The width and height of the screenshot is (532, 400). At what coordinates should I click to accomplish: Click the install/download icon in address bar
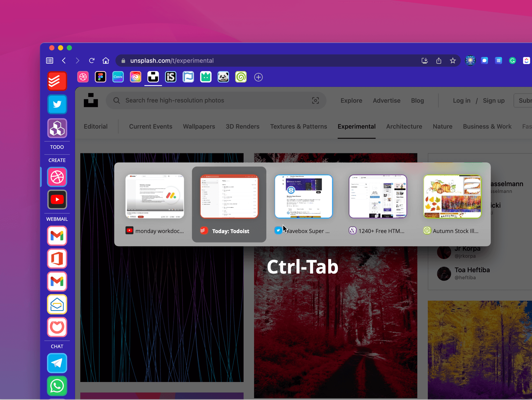pos(425,61)
